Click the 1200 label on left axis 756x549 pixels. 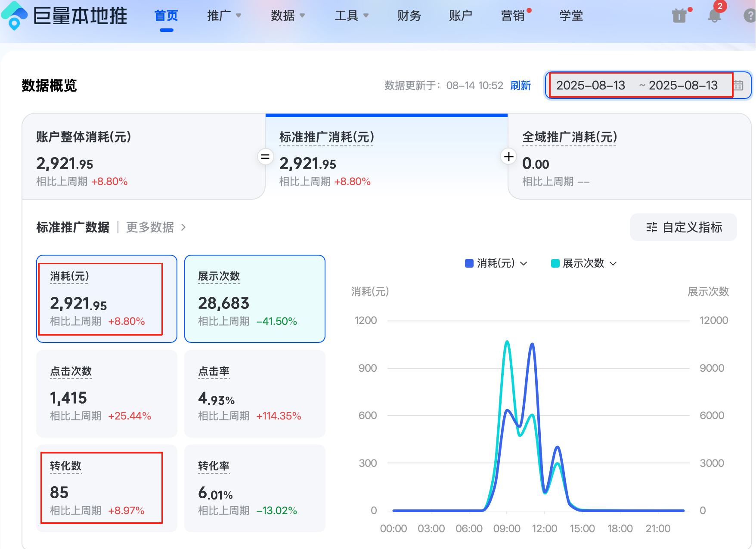[x=366, y=321]
